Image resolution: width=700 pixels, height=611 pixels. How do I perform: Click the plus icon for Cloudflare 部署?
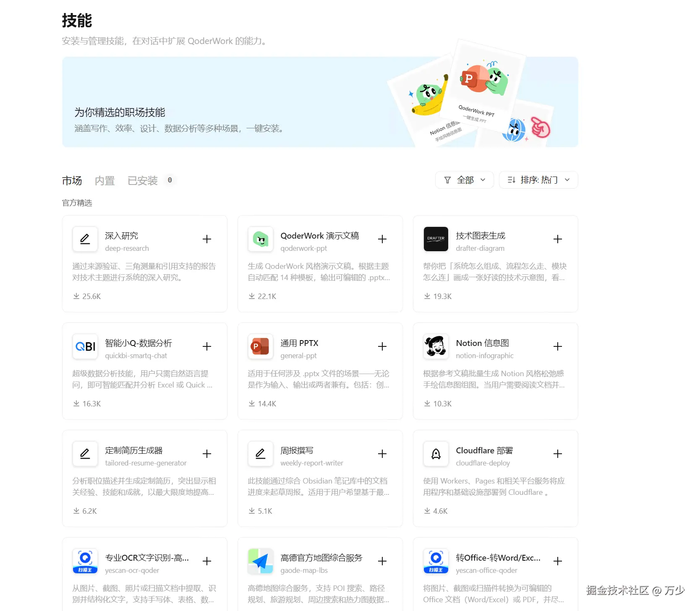tap(558, 454)
